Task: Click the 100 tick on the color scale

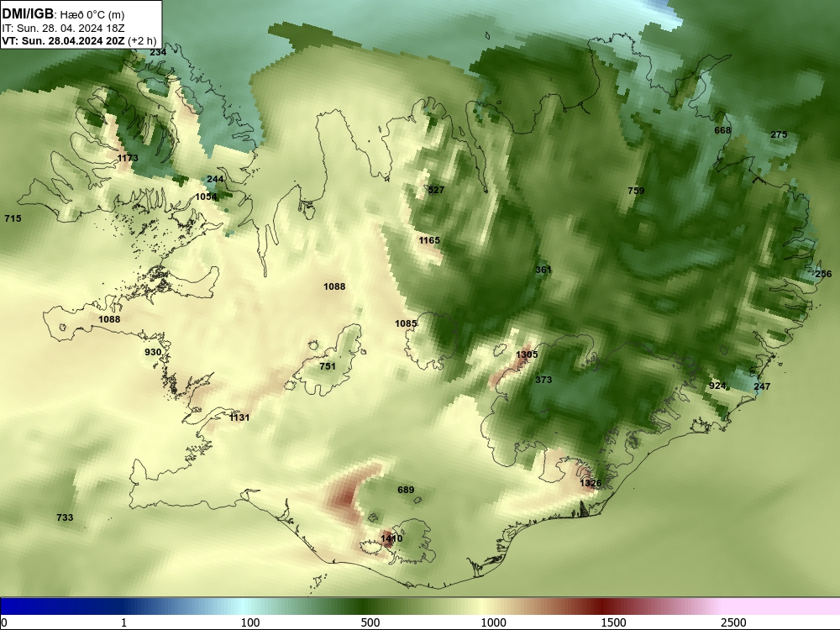Action: coord(250,622)
